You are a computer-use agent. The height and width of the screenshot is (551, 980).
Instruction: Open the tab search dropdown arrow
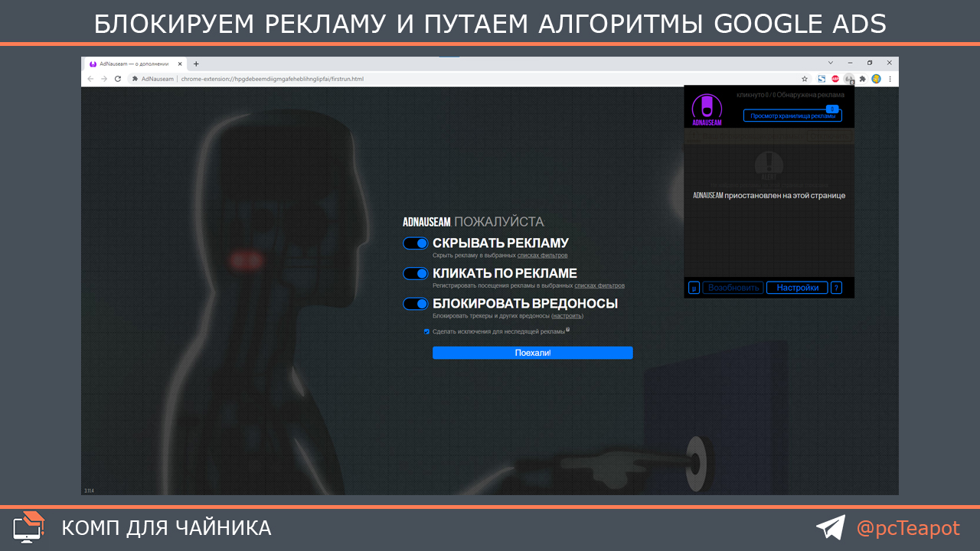pos(831,62)
